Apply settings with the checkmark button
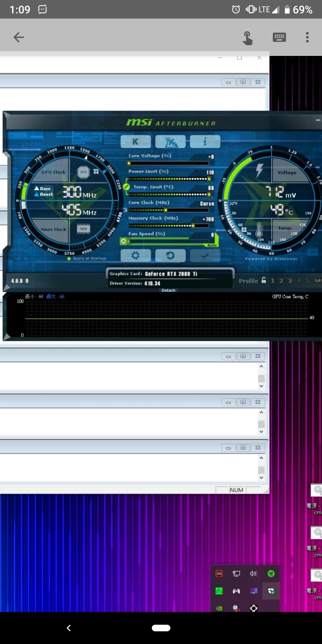Image resolution: width=322 pixels, height=644 pixels. pos(205,256)
